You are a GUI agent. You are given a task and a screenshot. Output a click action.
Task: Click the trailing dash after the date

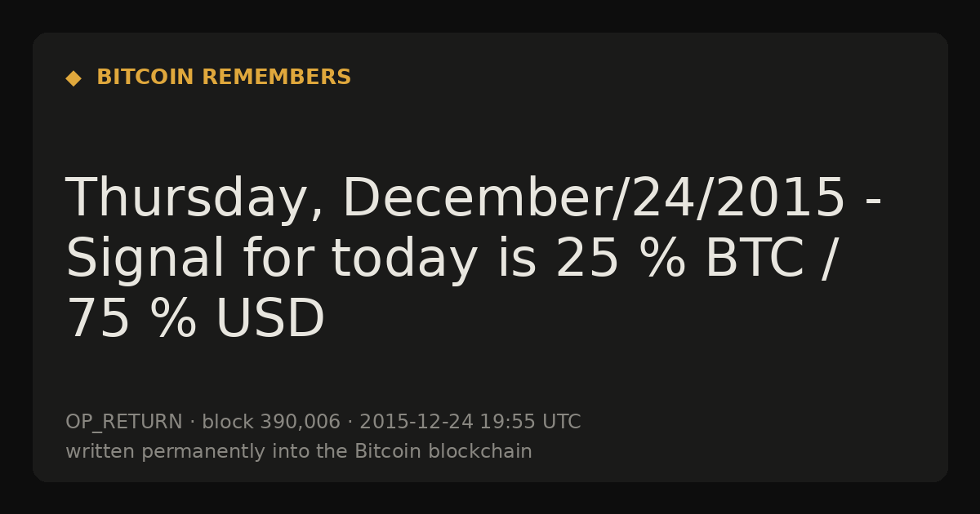coord(873,202)
